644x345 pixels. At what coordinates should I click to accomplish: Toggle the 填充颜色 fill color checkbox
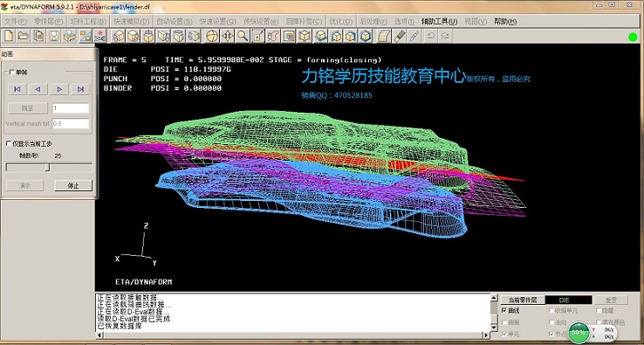599,323
